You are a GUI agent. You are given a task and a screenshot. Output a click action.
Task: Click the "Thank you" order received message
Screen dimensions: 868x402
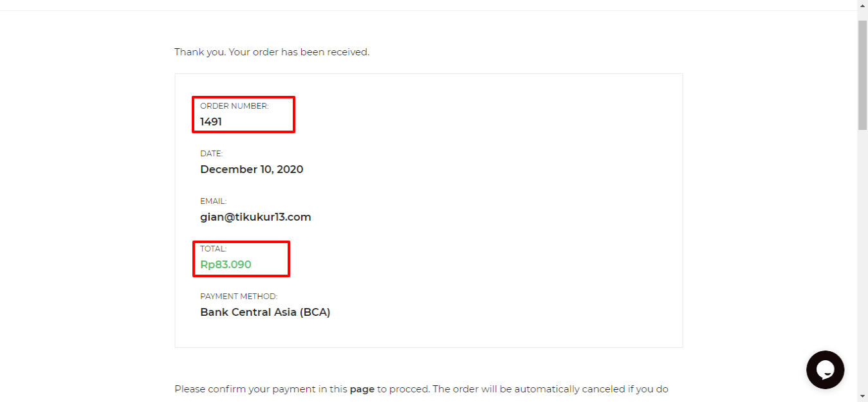tap(272, 52)
